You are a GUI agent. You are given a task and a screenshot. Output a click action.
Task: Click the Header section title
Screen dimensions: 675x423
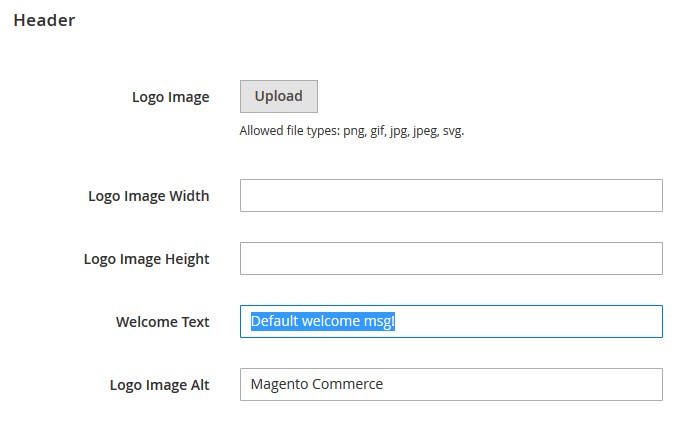click(44, 20)
